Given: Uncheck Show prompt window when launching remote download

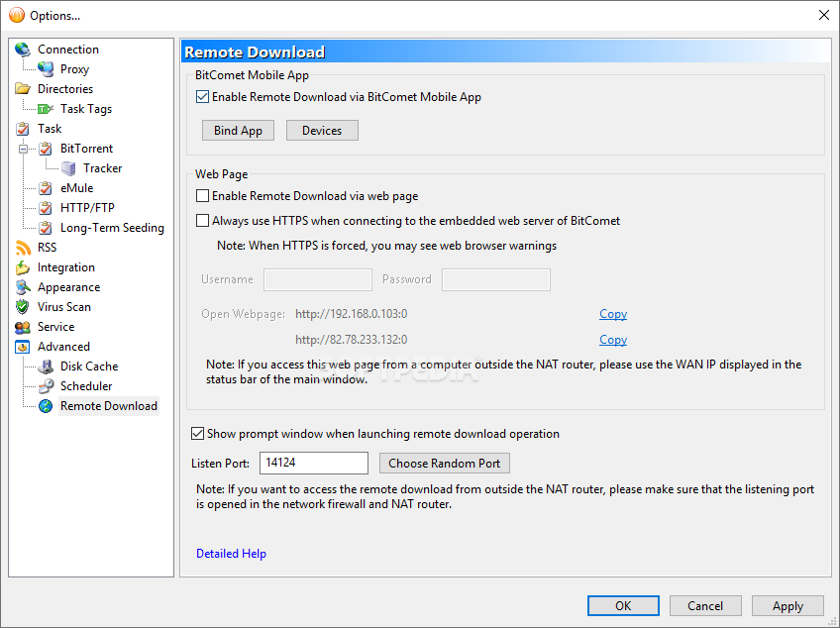Looking at the screenshot, I should click(x=198, y=434).
